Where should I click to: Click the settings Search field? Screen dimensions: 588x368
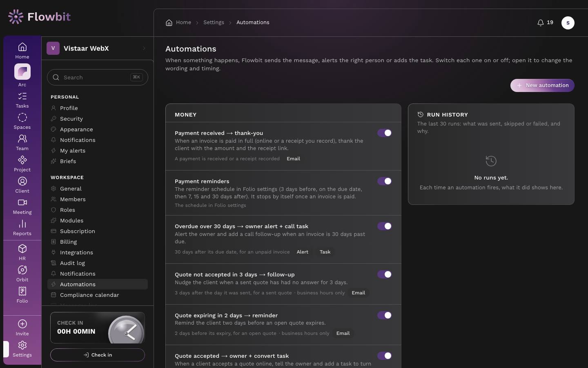tap(98, 77)
